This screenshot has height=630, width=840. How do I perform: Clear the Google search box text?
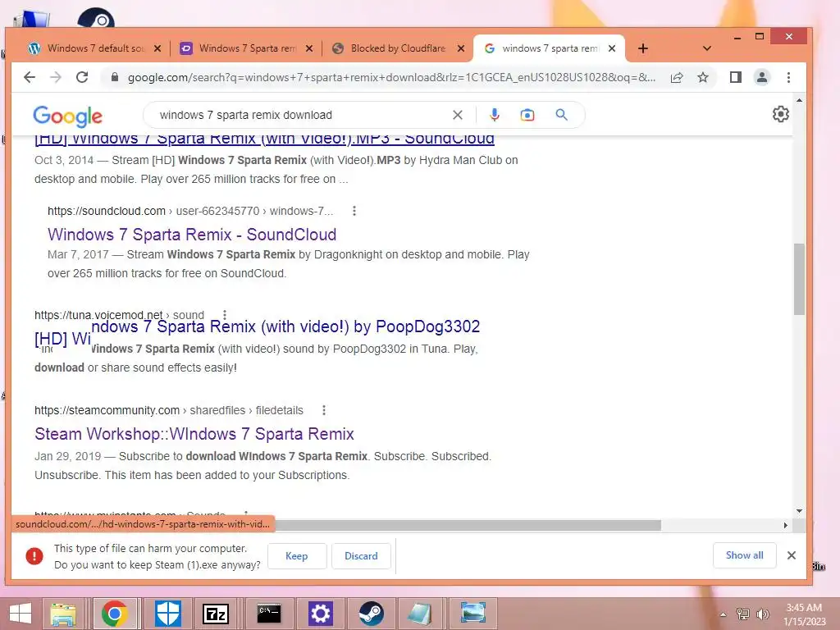tap(458, 115)
